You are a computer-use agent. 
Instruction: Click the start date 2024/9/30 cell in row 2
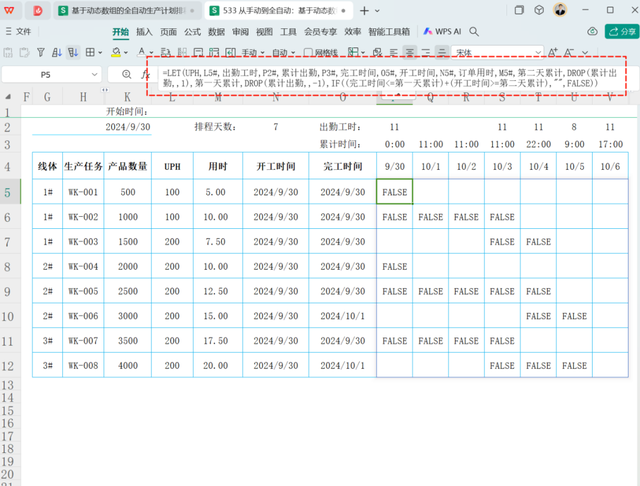click(128, 127)
